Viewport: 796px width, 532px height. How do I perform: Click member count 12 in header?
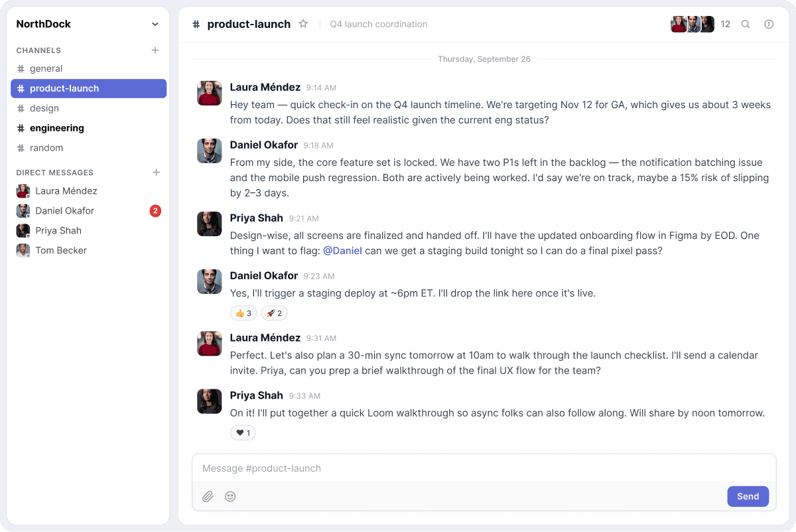725,24
